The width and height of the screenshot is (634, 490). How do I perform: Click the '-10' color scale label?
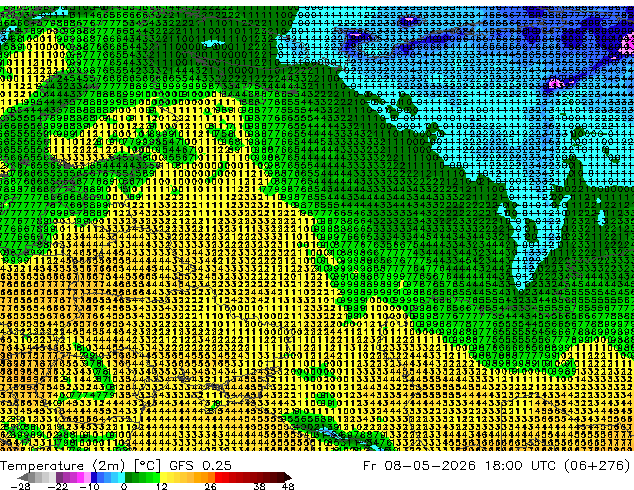(x=89, y=486)
